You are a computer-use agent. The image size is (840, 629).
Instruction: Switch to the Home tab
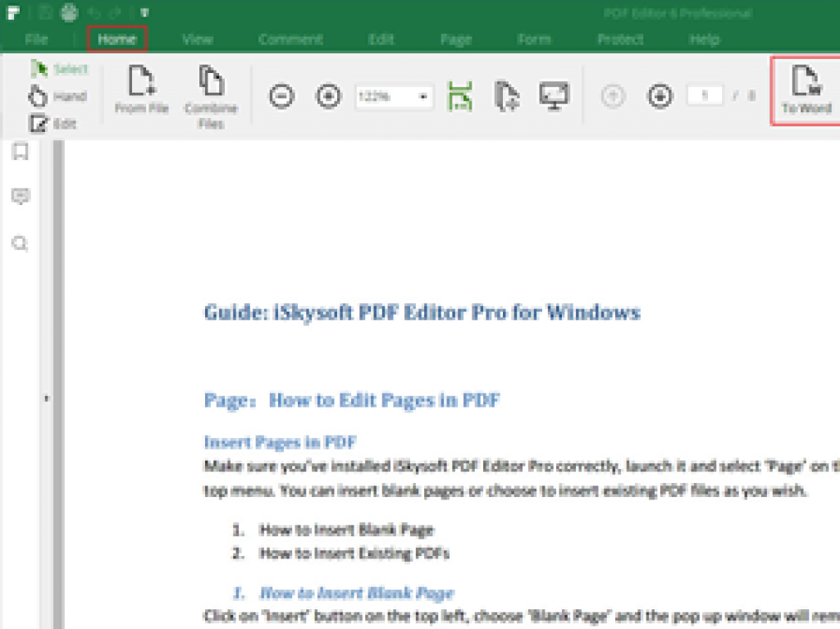116,39
